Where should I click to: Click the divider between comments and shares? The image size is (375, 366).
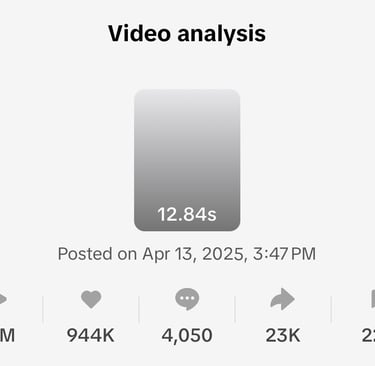tap(235, 309)
